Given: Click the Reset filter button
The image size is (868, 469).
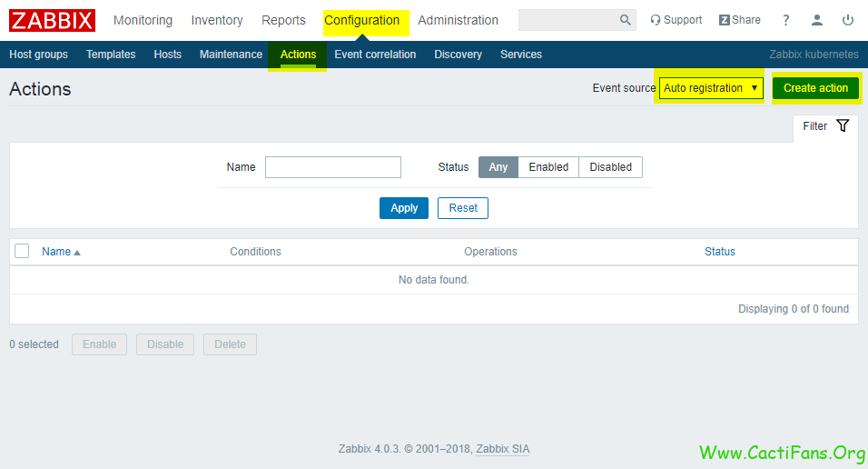Looking at the screenshot, I should coord(463,208).
